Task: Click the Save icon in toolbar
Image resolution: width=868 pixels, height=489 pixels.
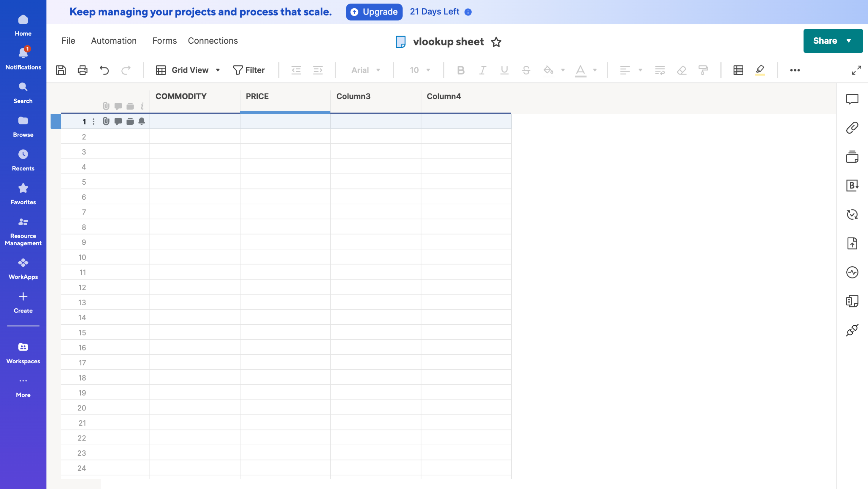Action: click(61, 70)
